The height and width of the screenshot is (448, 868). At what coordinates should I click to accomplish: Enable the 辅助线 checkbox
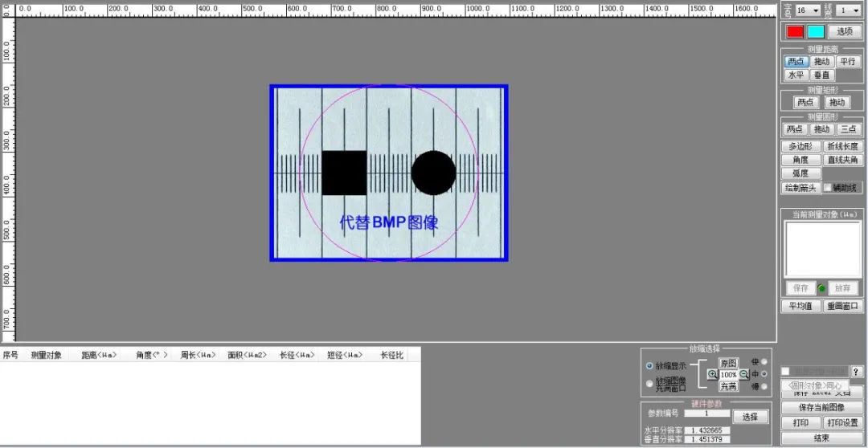[x=827, y=188]
